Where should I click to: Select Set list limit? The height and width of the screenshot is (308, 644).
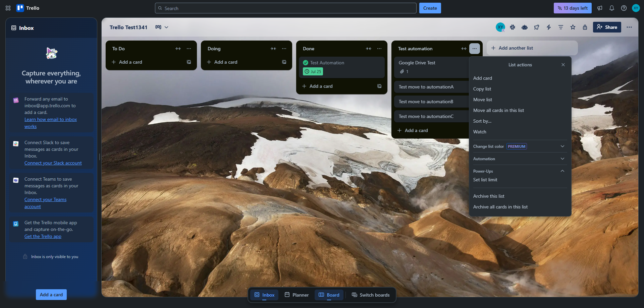520,180
